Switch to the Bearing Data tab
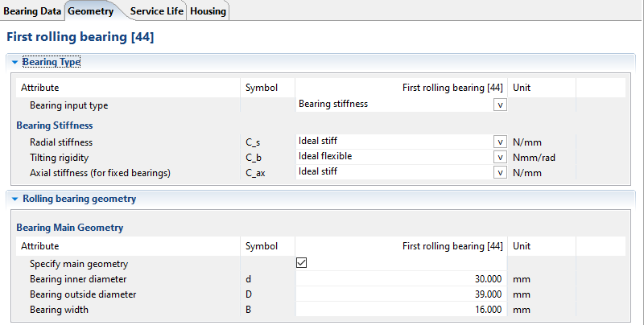 click(32, 10)
